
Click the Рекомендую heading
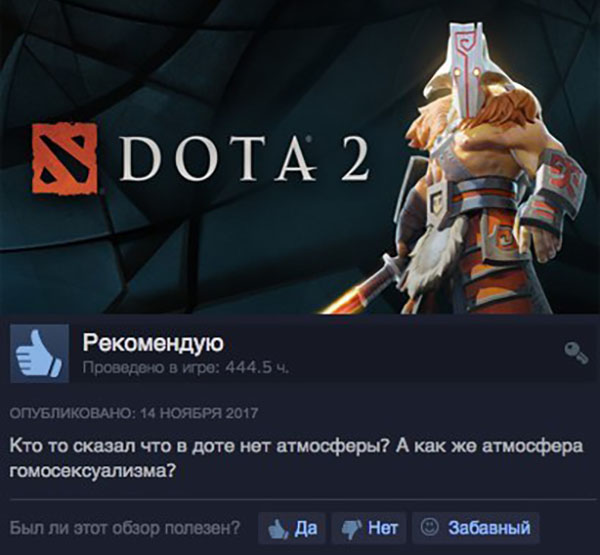pyautogui.click(x=153, y=343)
